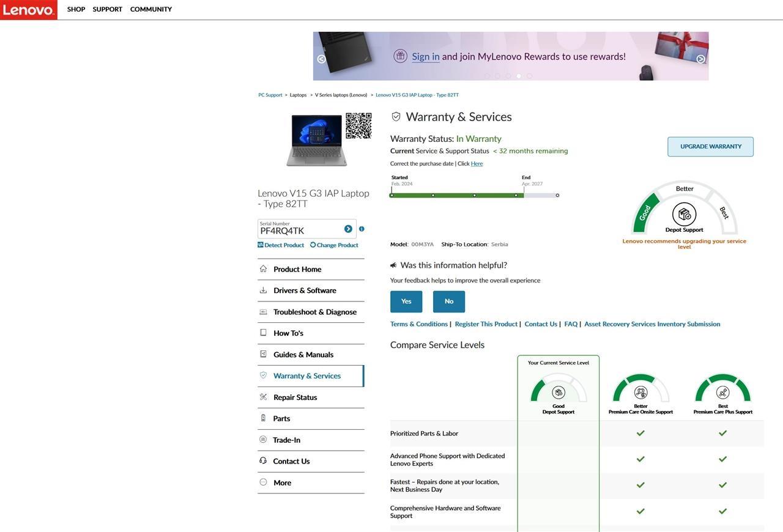Image resolution: width=783 pixels, height=532 pixels.
Task: Select the first carousel dot indicator
Action: click(x=487, y=76)
